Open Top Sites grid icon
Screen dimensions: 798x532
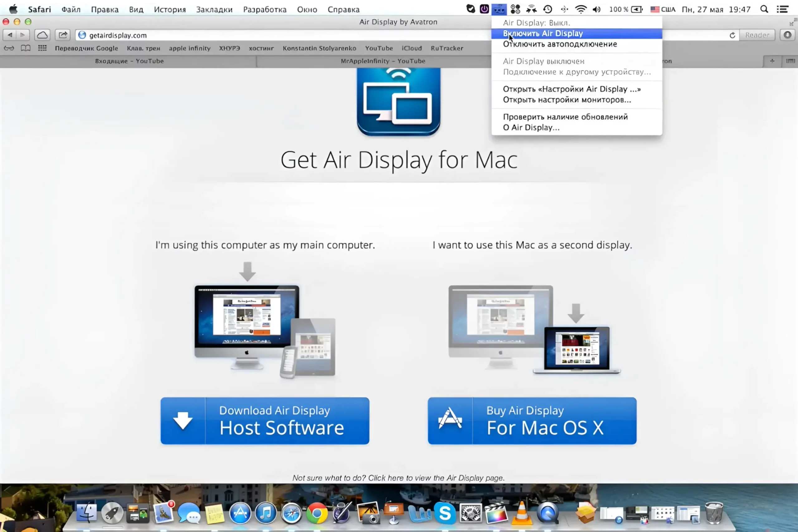42,48
